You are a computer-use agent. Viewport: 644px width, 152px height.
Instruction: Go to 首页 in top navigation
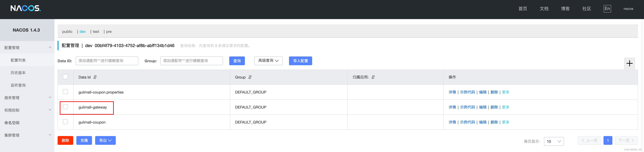tap(522, 9)
